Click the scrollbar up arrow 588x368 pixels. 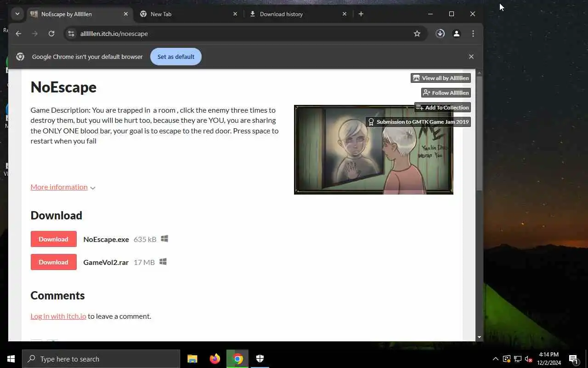[x=479, y=73]
